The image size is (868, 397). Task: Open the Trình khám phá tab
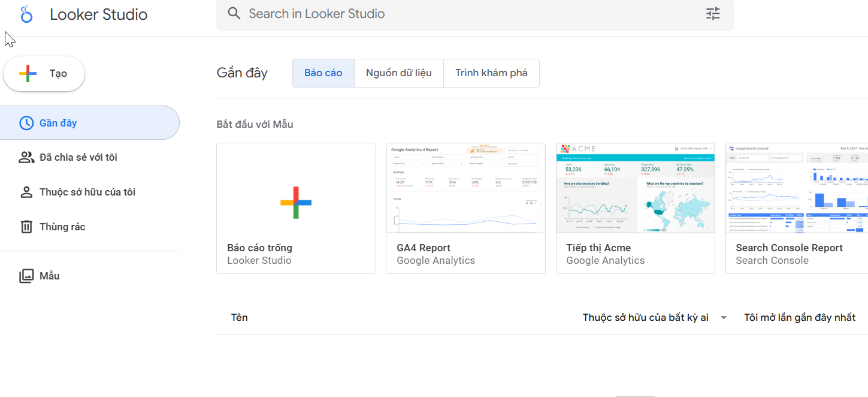pyautogui.click(x=491, y=73)
